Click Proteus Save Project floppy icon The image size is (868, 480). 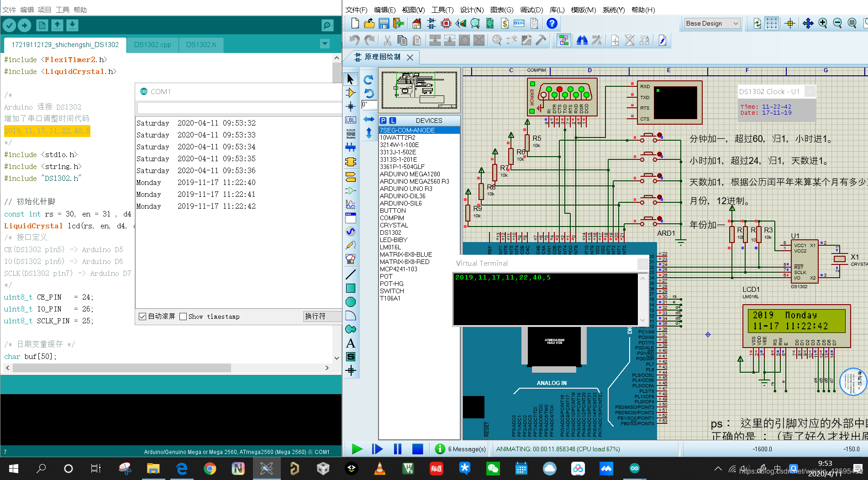tap(384, 23)
